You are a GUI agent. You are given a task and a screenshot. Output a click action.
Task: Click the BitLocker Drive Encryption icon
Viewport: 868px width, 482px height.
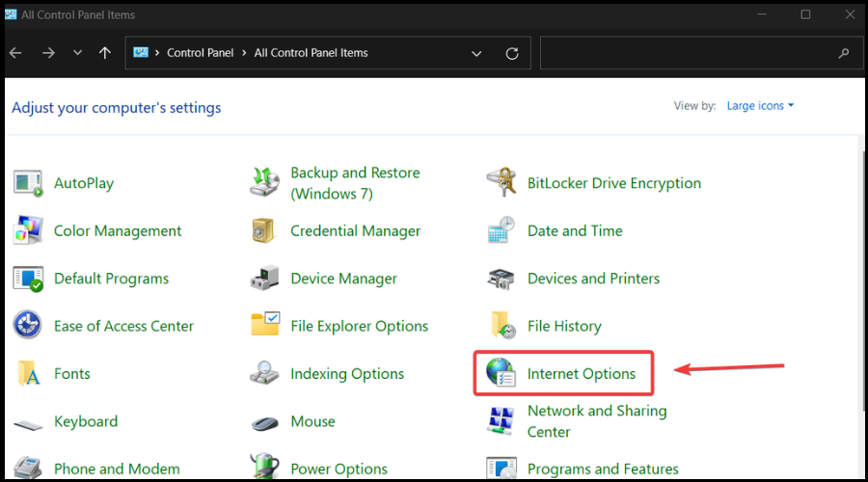coord(502,182)
